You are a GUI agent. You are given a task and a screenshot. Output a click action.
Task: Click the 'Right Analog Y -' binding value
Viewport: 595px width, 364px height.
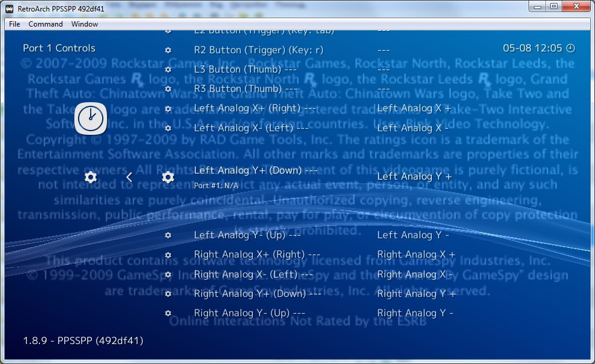tap(415, 313)
